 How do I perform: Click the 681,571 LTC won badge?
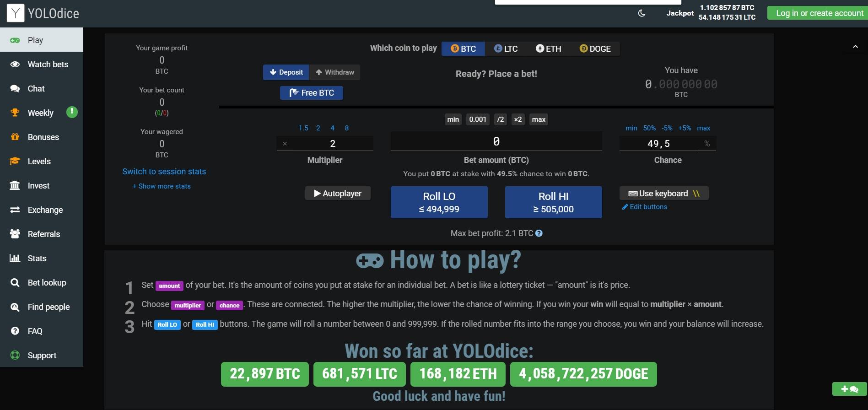click(360, 374)
